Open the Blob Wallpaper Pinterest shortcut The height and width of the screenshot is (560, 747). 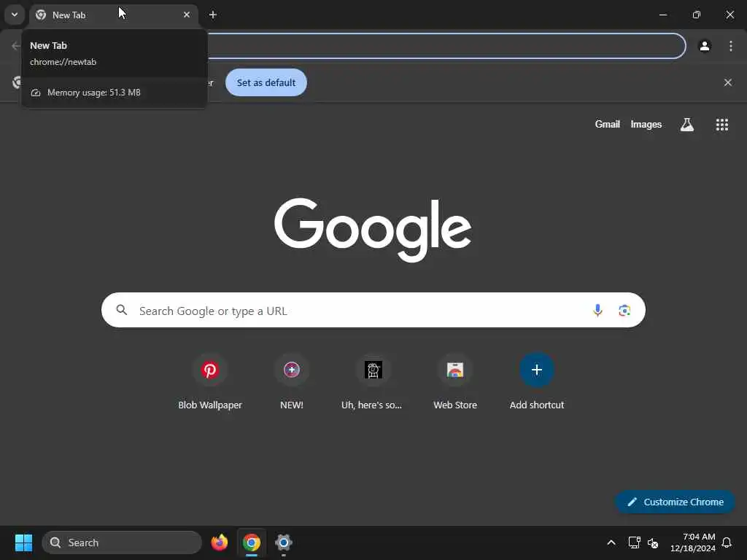[x=210, y=382]
